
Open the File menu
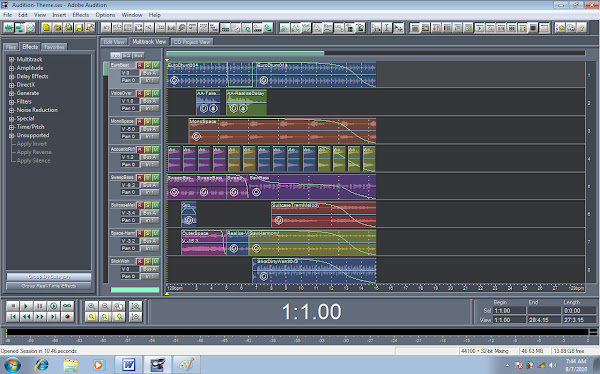point(7,15)
